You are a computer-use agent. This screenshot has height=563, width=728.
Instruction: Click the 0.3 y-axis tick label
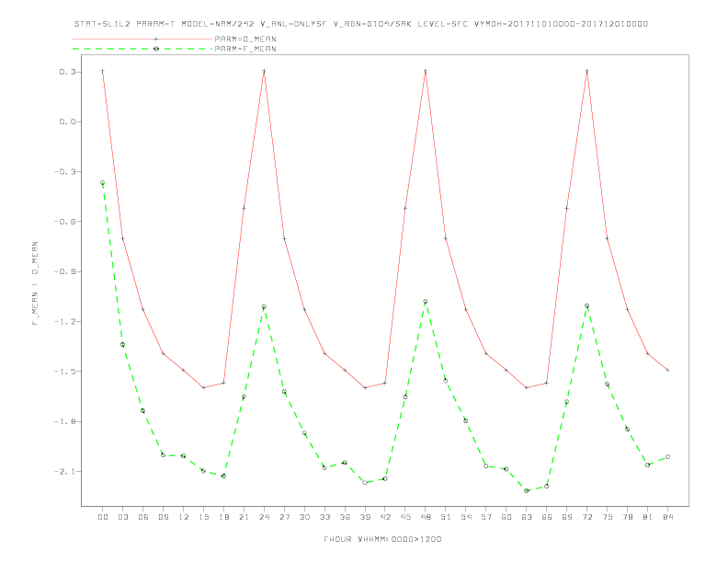pyautogui.click(x=70, y=72)
